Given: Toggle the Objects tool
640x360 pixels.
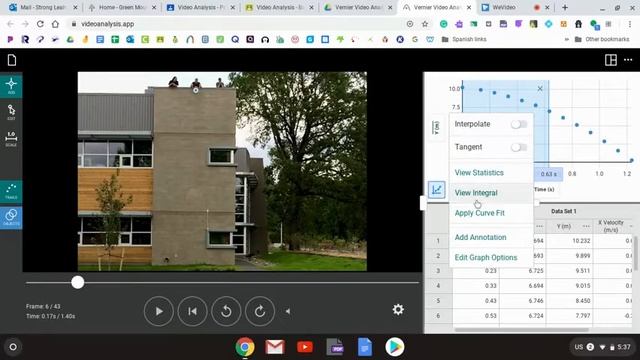Looking at the screenshot, I should (x=11, y=218).
